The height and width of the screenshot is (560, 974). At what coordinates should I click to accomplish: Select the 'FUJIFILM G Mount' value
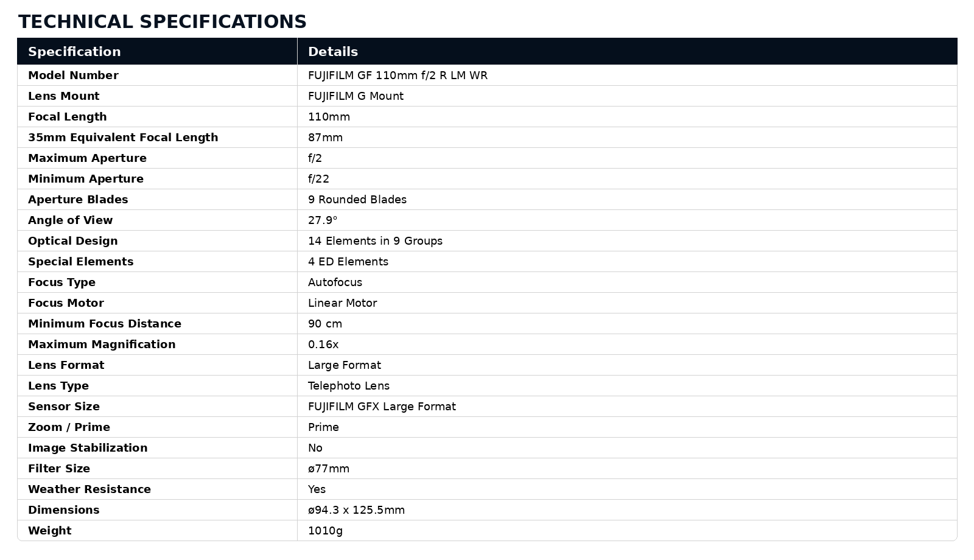click(x=356, y=96)
